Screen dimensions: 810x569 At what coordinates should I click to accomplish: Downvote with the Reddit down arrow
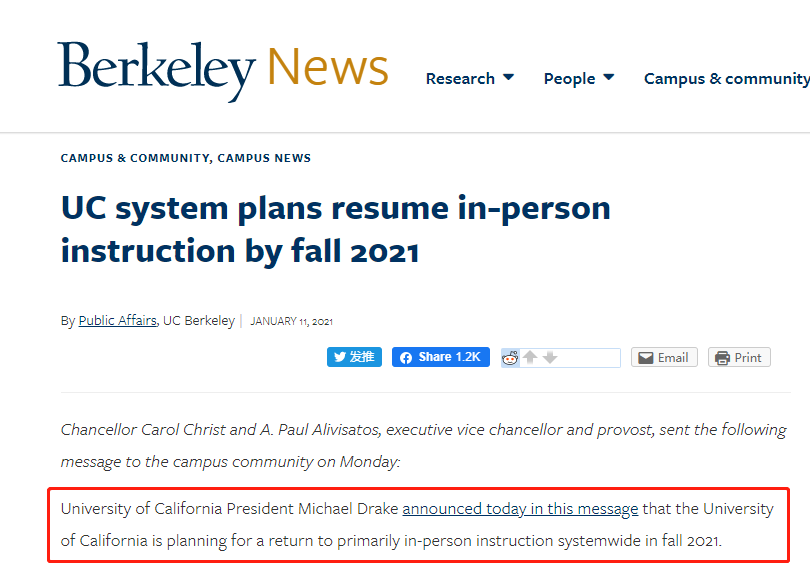tap(550, 357)
